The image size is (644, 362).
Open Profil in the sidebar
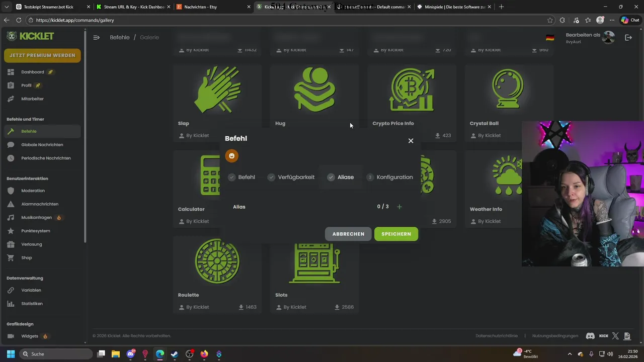point(26,85)
